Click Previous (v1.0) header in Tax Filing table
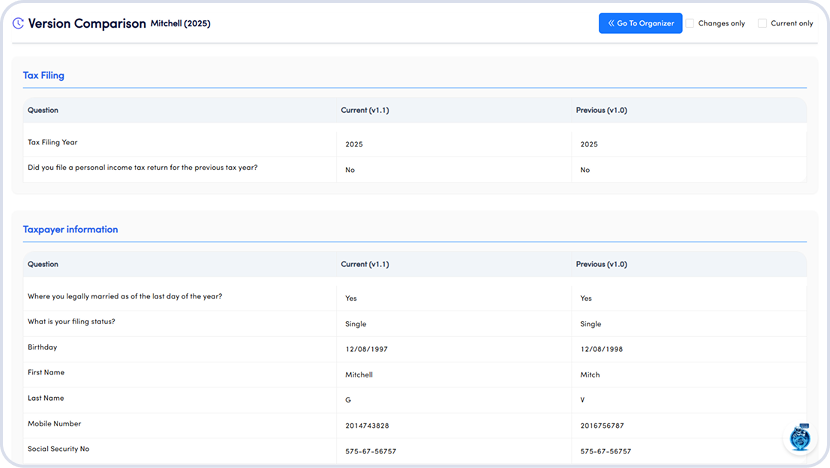Screen dimensions: 830x468 [x=601, y=110]
